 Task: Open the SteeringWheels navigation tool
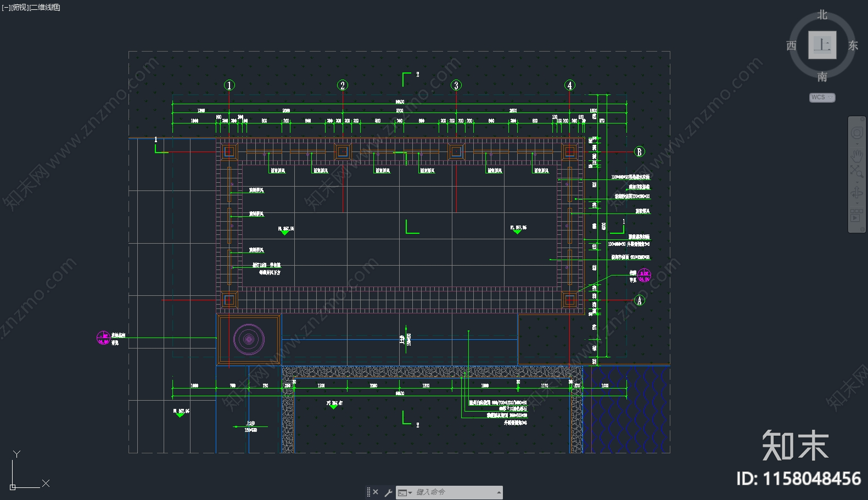(856, 133)
